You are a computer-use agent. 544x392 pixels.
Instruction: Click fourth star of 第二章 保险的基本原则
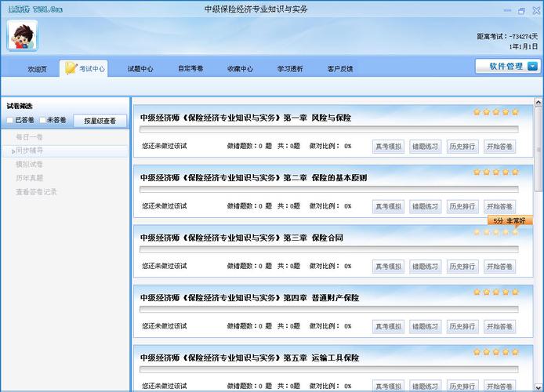tap(506, 172)
